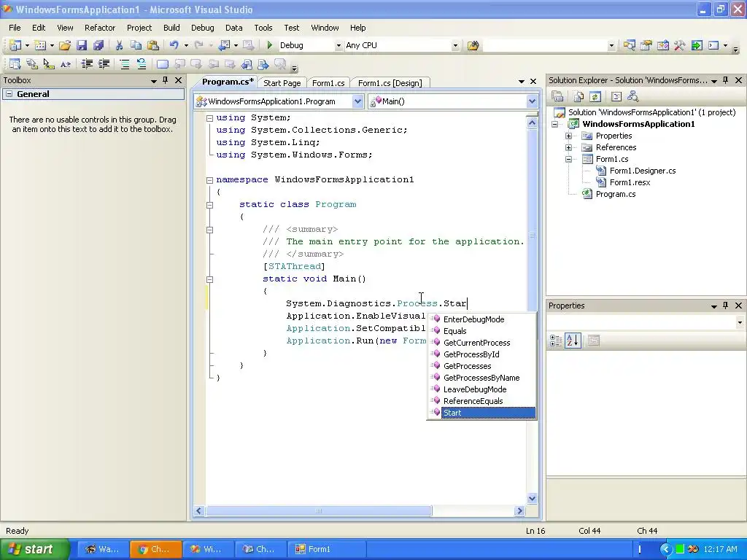Select Program.cs in Solution Explorer
The image size is (747, 560).
(x=616, y=194)
